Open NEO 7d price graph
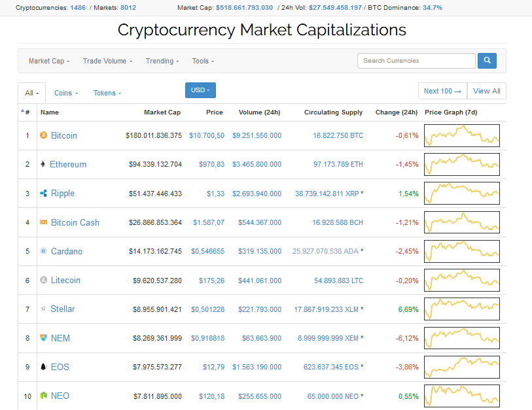Viewport: 532px width, 410px height. click(462, 396)
